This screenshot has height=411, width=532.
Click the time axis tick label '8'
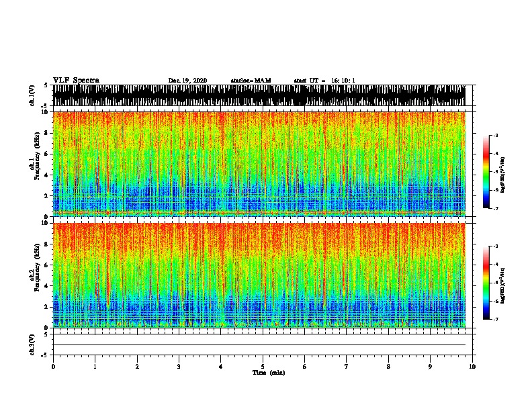388,367
